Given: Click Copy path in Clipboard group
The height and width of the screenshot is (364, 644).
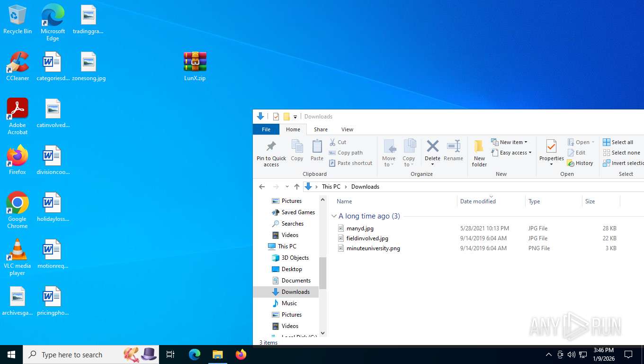Looking at the screenshot, I should tap(346, 153).
